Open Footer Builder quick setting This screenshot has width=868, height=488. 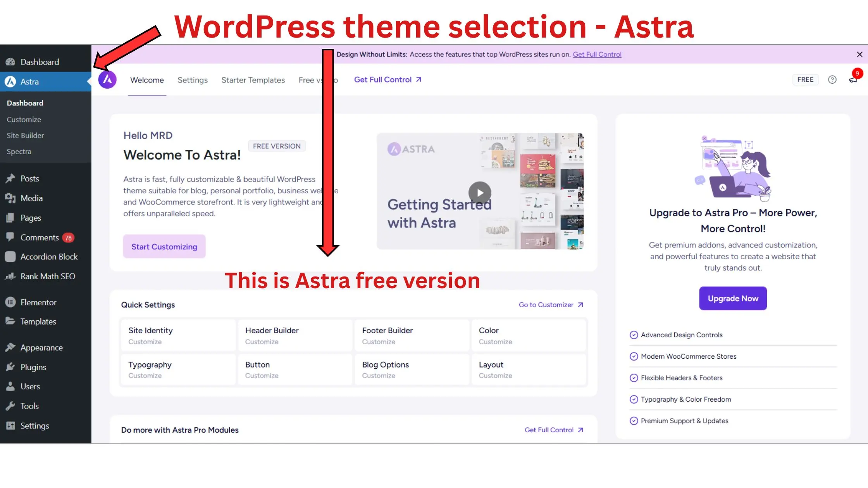(412, 336)
